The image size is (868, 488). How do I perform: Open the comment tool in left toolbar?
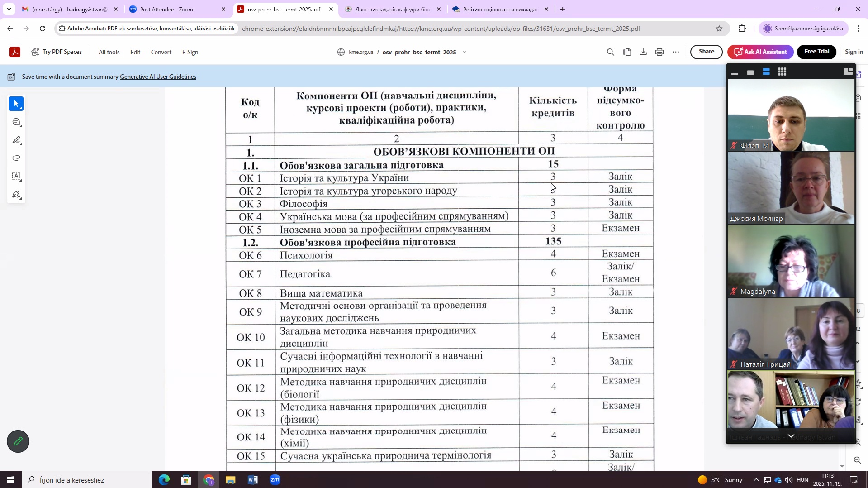coord(16,122)
